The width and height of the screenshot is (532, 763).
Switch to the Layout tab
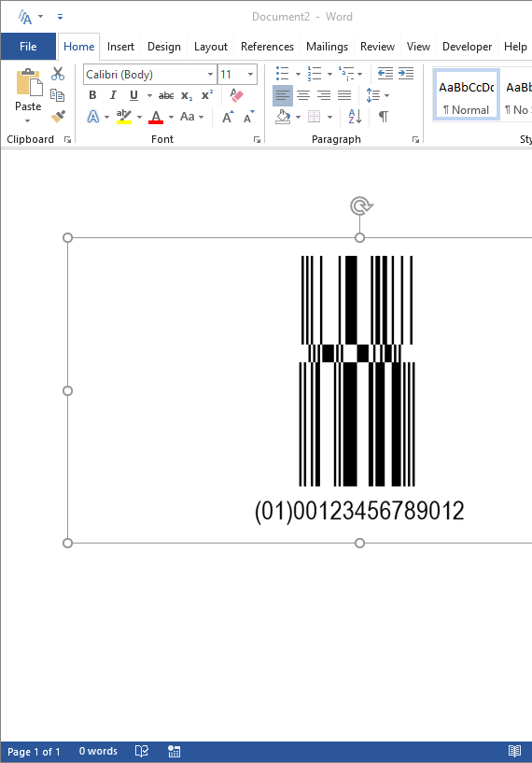point(211,47)
